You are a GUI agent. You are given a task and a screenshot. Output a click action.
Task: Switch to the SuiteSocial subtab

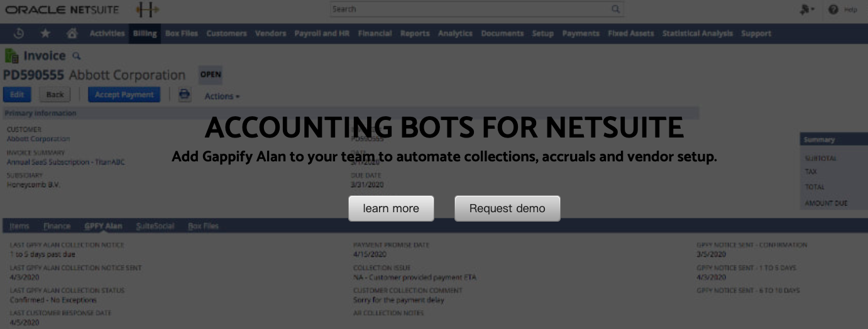tap(155, 226)
